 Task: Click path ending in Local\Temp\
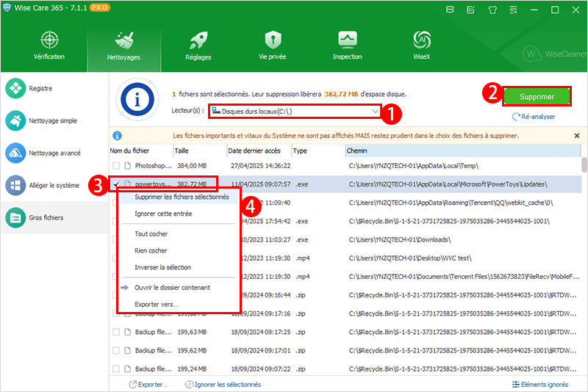(x=414, y=165)
